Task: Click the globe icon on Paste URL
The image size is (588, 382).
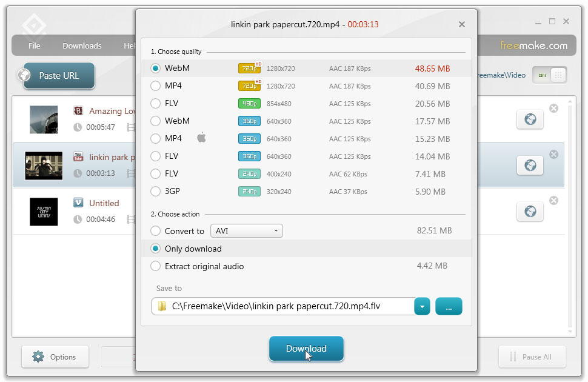Action: (24, 75)
